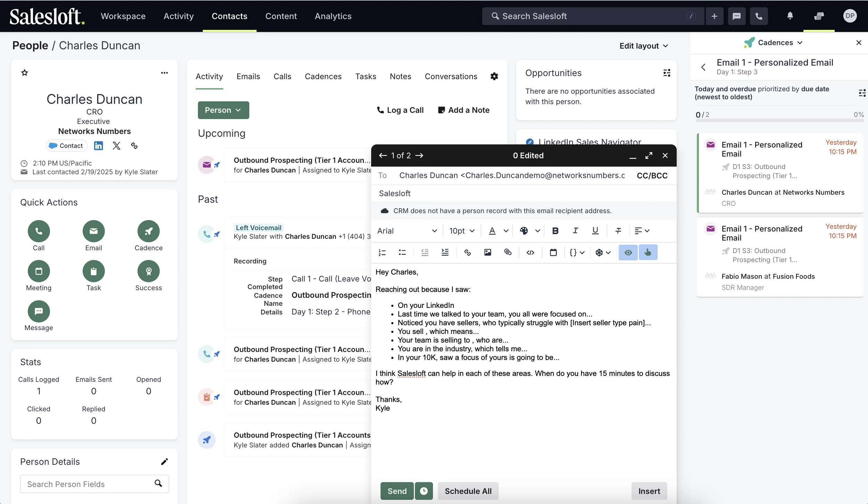Mark Success from Quick Actions
Viewport: 868px width, 504px height.
[149, 271]
